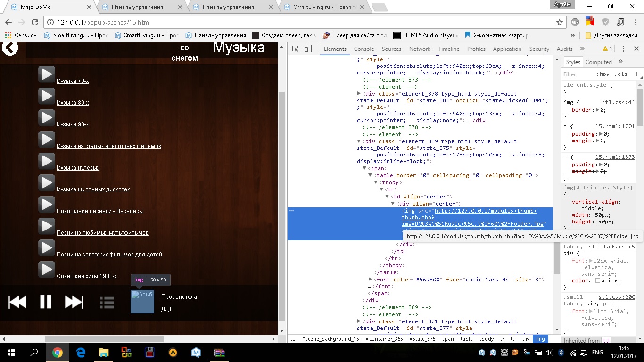Screen dimensions: 644x362
Task: Open the Музыка нулевых link
Action: (x=78, y=168)
